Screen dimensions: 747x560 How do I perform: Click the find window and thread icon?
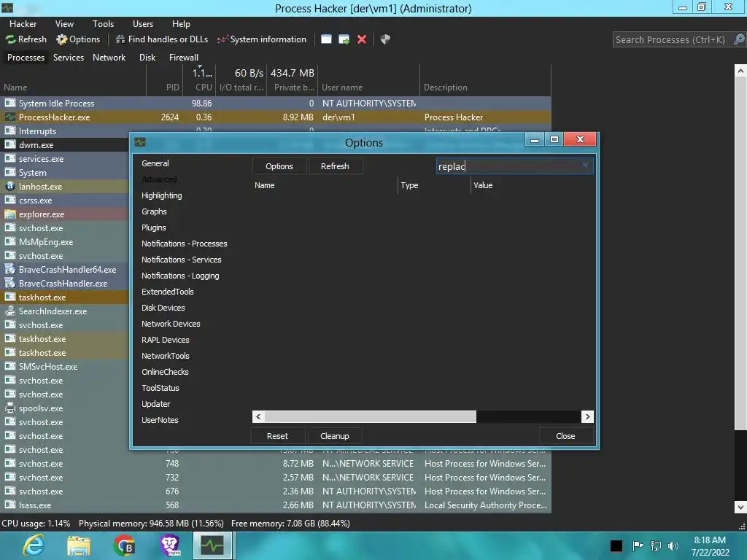pyautogui.click(x=344, y=39)
